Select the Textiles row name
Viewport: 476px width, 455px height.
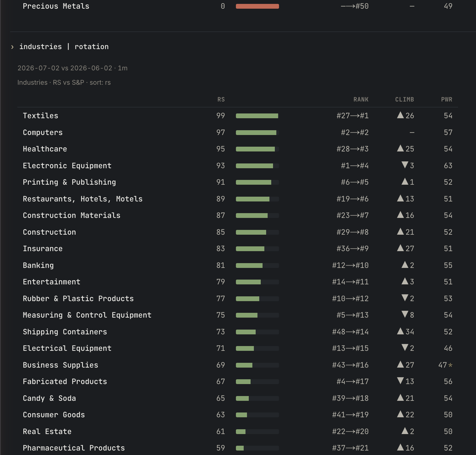point(40,116)
